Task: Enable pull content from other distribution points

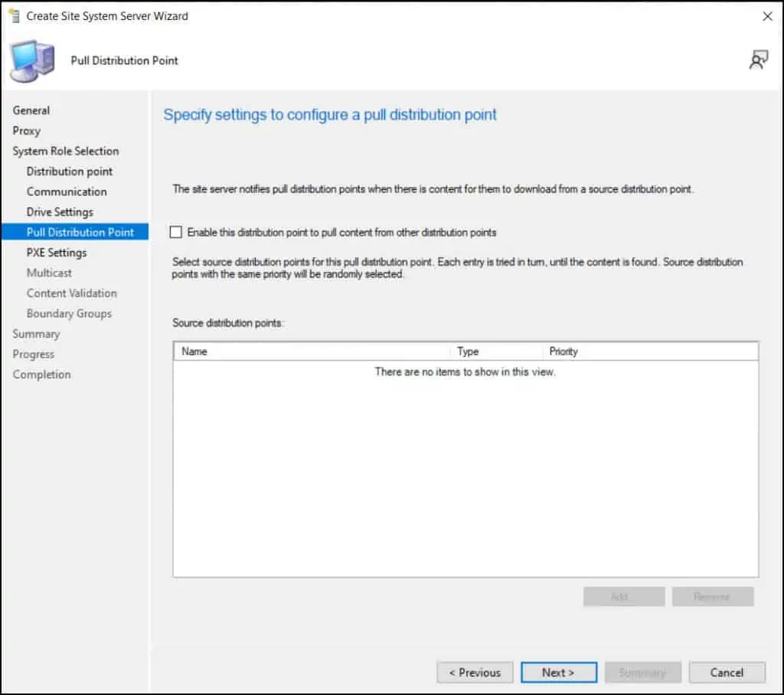Action: click(177, 232)
